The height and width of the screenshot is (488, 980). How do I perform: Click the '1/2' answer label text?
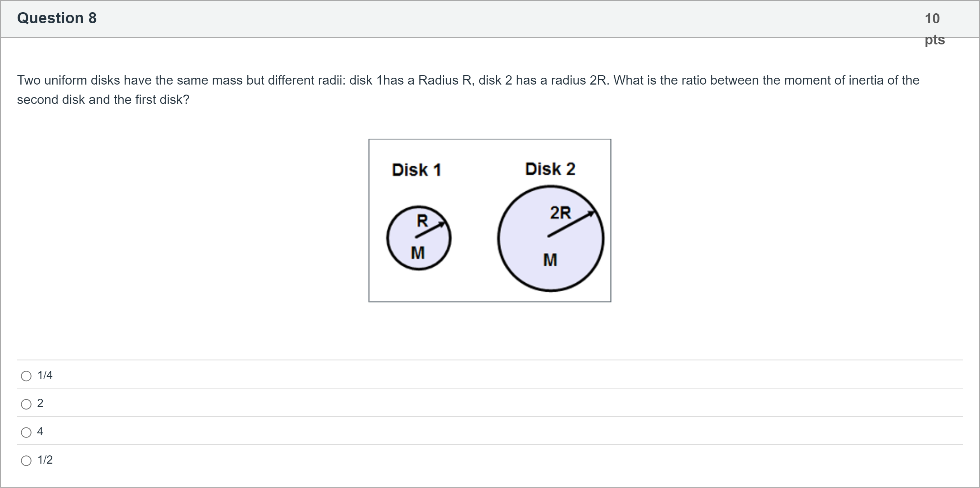coord(45,460)
